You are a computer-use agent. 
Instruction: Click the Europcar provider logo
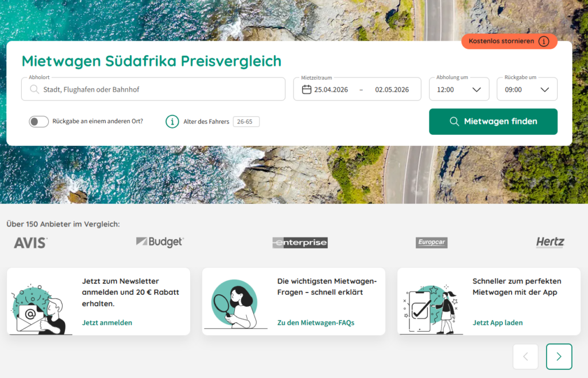(431, 243)
